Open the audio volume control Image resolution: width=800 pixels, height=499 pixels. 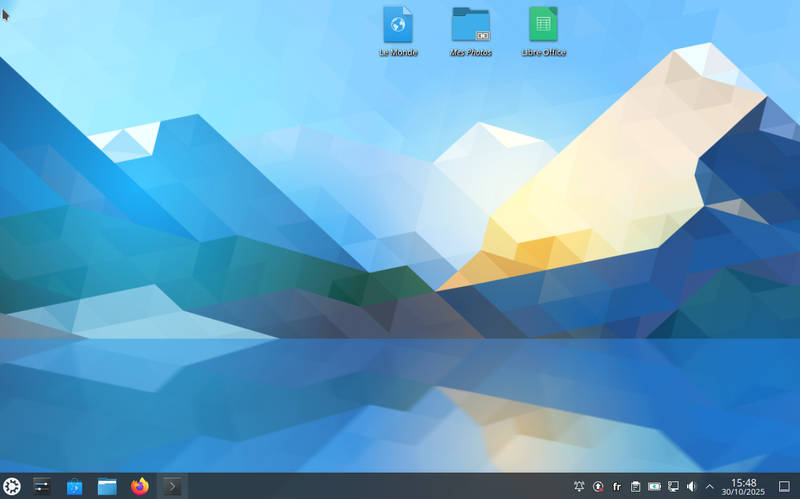pos(691,486)
